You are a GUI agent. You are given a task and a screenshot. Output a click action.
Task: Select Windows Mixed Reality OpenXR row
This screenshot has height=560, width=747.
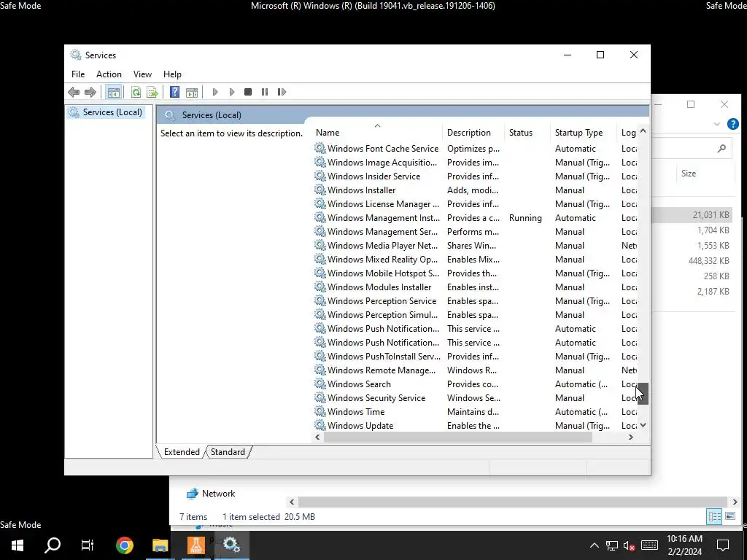tap(476, 259)
